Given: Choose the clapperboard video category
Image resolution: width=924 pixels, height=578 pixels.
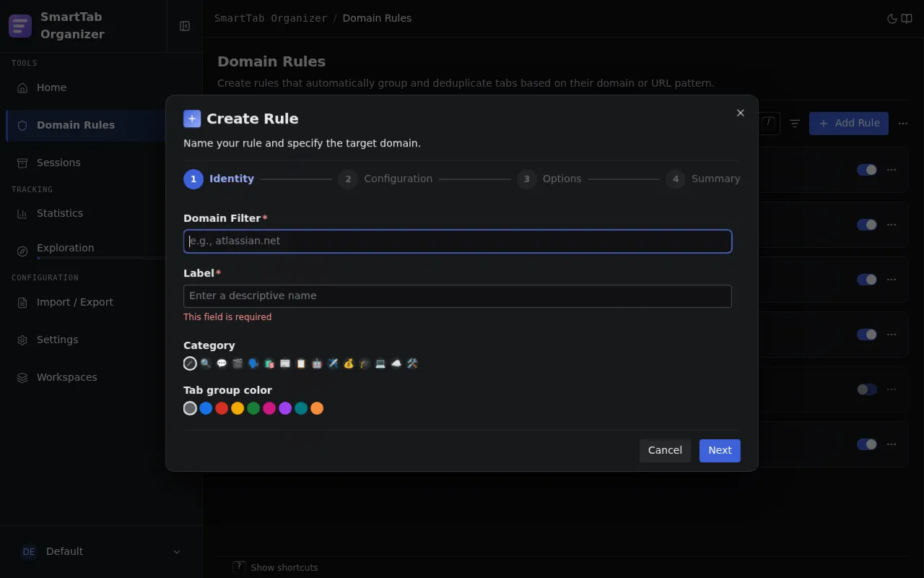Looking at the screenshot, I should (237, 363).
